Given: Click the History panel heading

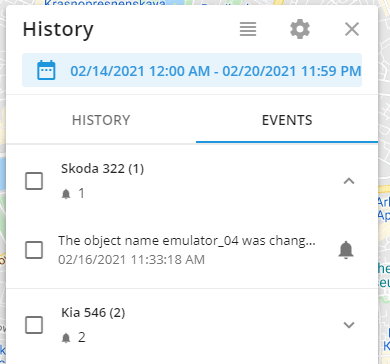Looking at the screenshot, I should 58,29.
